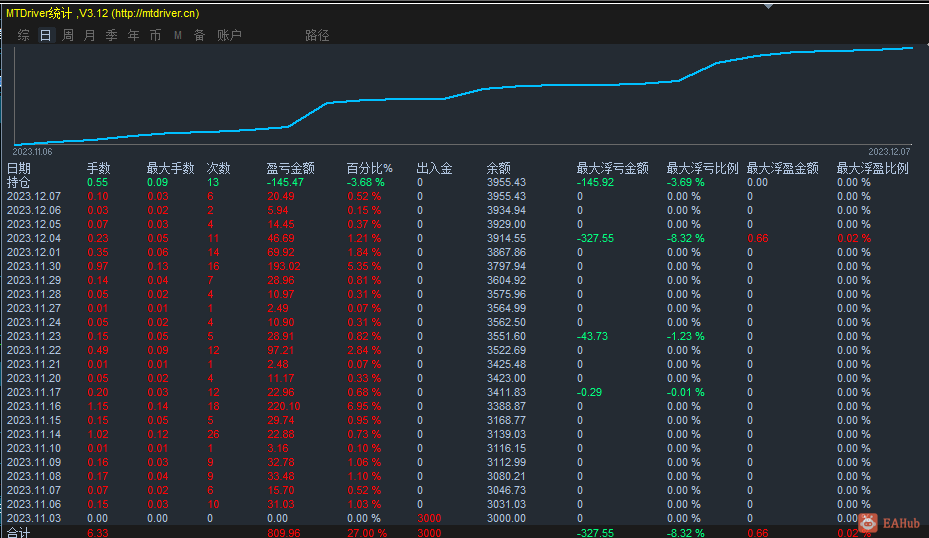This screenshot has height=538, width=929.
Task: Select the 2023.11.29 date row
Action: click(x=34, y=280)
